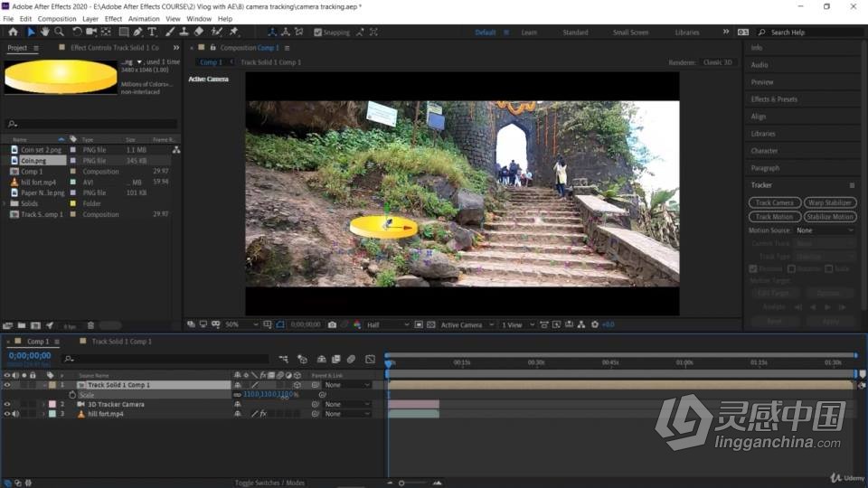Select the Horizontal Type tool

152,33
